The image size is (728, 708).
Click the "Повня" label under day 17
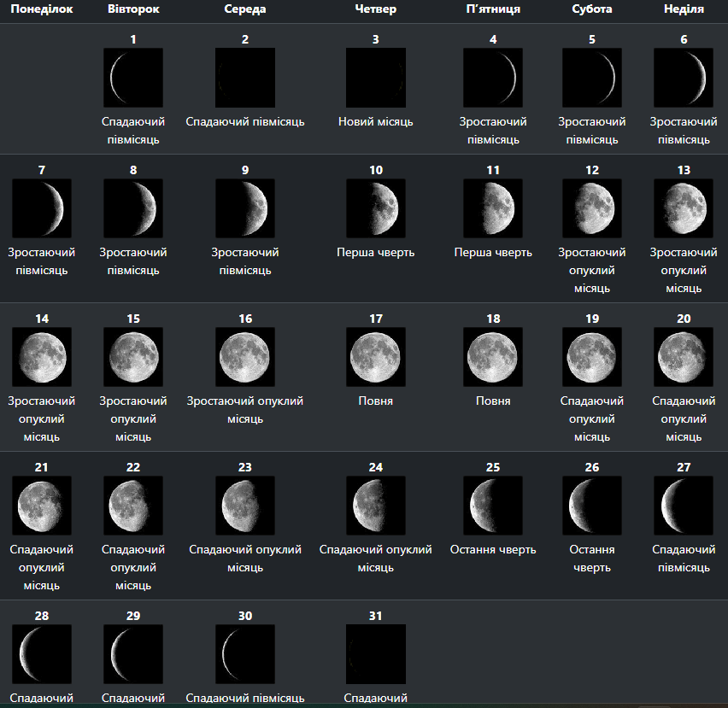[375, 401]
